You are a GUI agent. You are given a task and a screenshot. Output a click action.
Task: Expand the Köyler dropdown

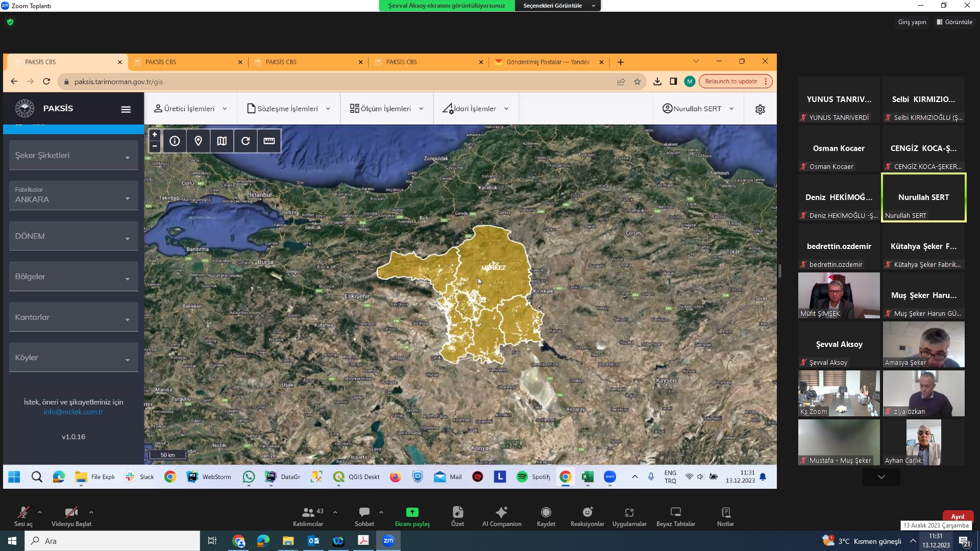73,358
